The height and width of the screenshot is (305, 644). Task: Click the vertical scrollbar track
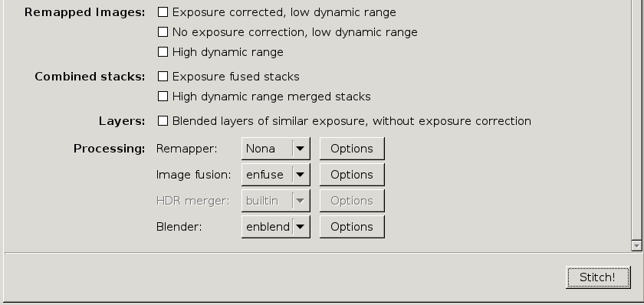[x=636, y=119]
